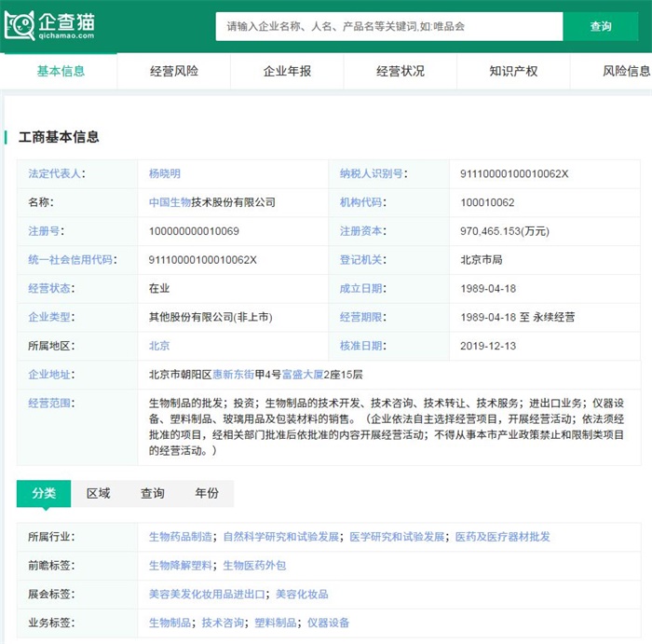The height and width of the screenshot is (644, 652).
Task: Open the 美容化妆品 tag link
Action: click(302, 594)
